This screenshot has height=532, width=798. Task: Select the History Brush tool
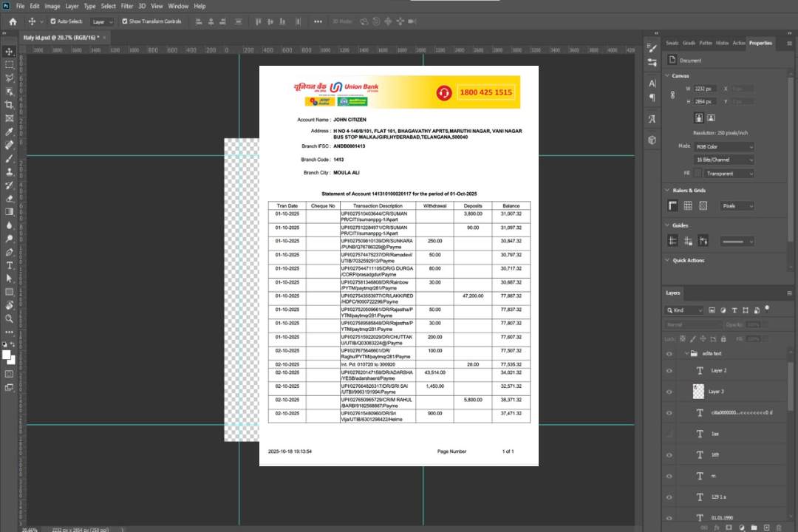[x=9, y=185]
